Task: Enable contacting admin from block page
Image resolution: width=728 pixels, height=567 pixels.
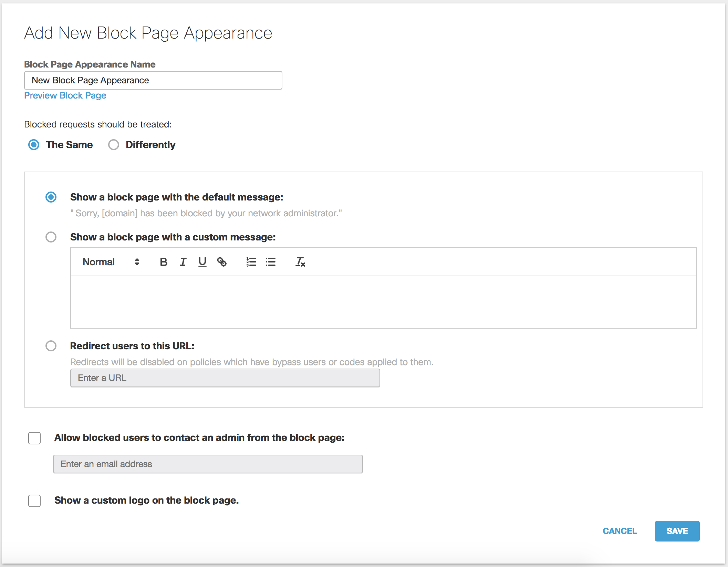Action: pos(34,438)
